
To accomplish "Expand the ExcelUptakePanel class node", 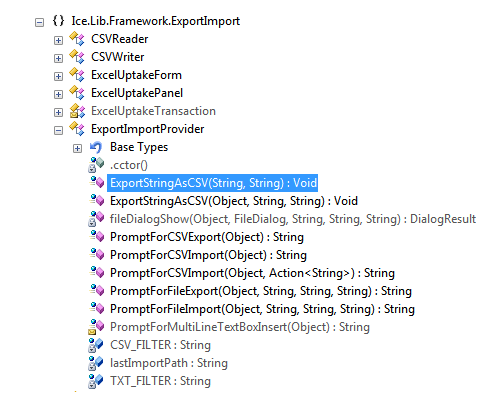I will (58, 94).
